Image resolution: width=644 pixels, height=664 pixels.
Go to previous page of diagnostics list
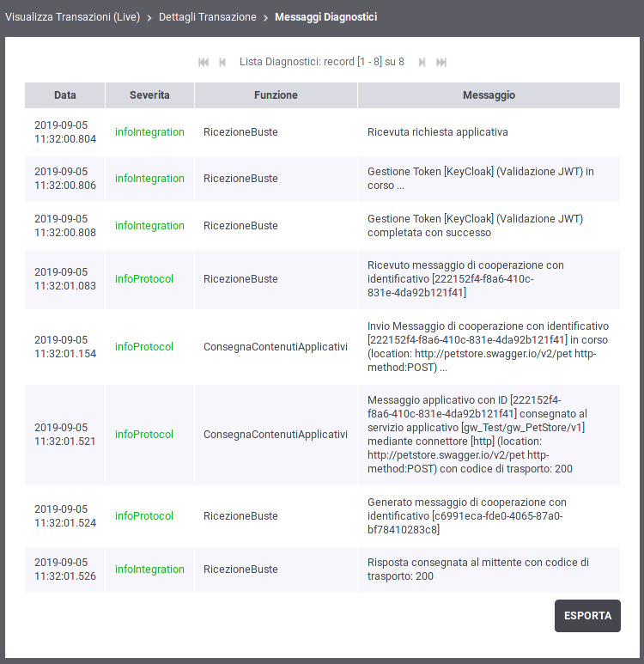[x=222, y=62]
